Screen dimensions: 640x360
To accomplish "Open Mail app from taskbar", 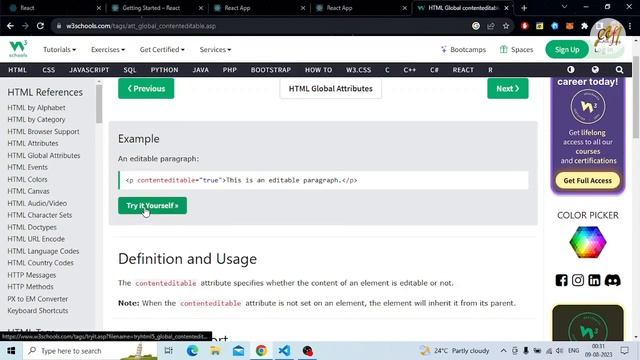I will (238, 351).
